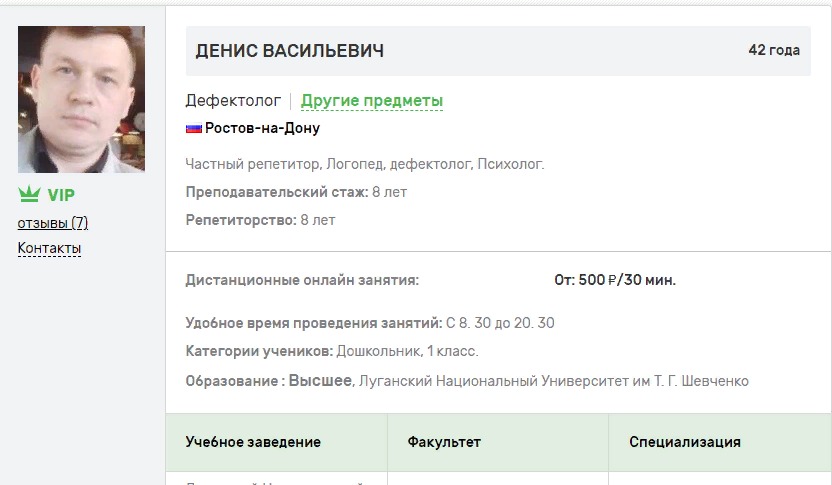Expand the Другие предметы subject list
832x485 pixels.
(371, 101)
